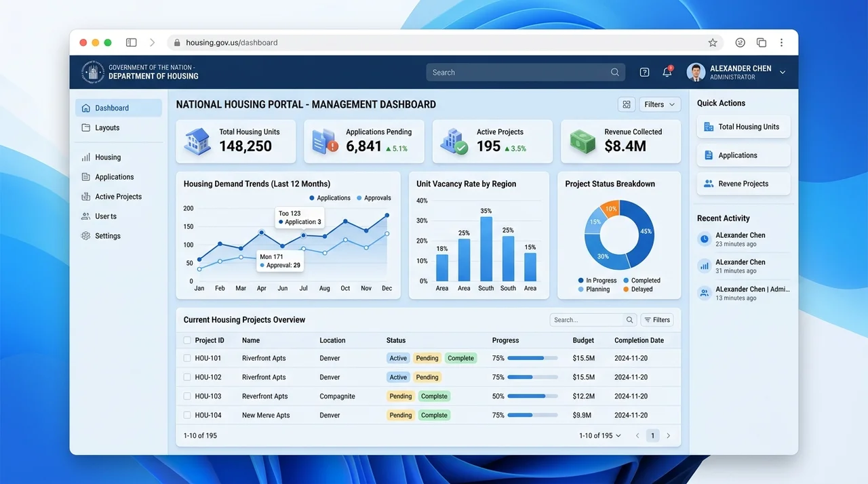Sort by the Completion Date column header
Screen dimensions: 868x484
click(639, 340)
